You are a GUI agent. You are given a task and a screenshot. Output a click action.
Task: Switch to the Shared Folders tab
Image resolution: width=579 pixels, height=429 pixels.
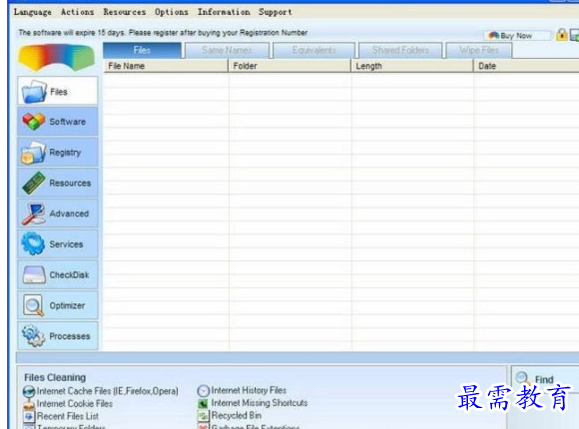coord(401,50)
